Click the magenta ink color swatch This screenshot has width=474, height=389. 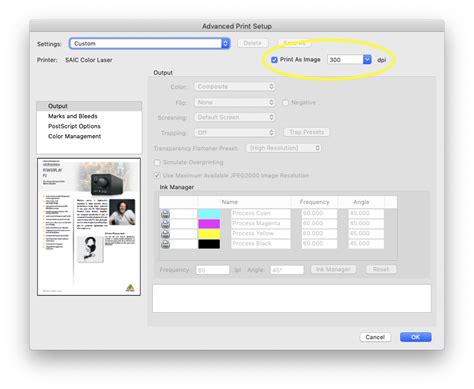[209, 224]
